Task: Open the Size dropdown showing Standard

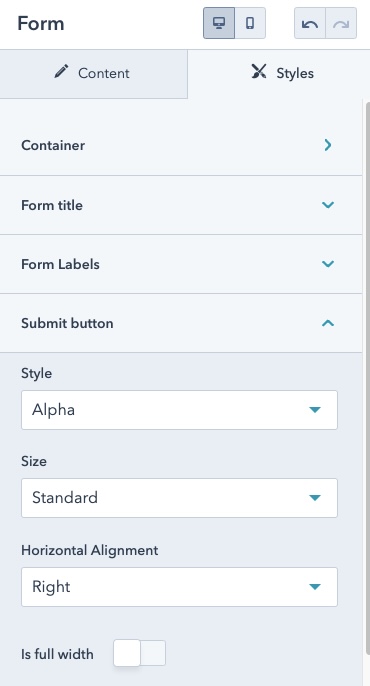Action: point(179,498)
